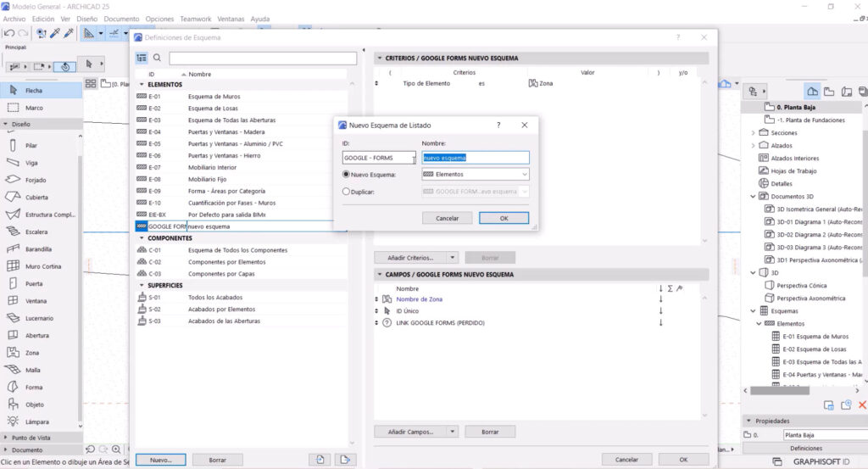Click the Nuevo... button

click(x=160, y=460)
